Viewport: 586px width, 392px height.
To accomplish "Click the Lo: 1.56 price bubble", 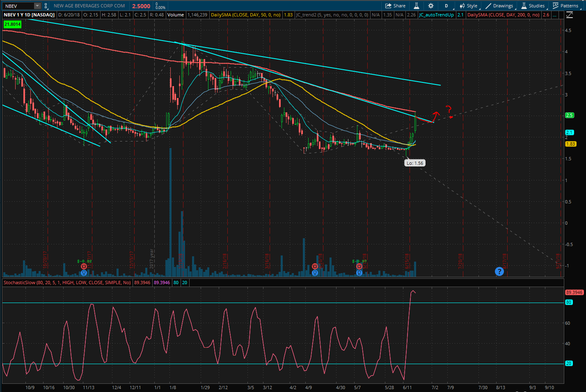I will pyautogui.click(x=414, y=163).
